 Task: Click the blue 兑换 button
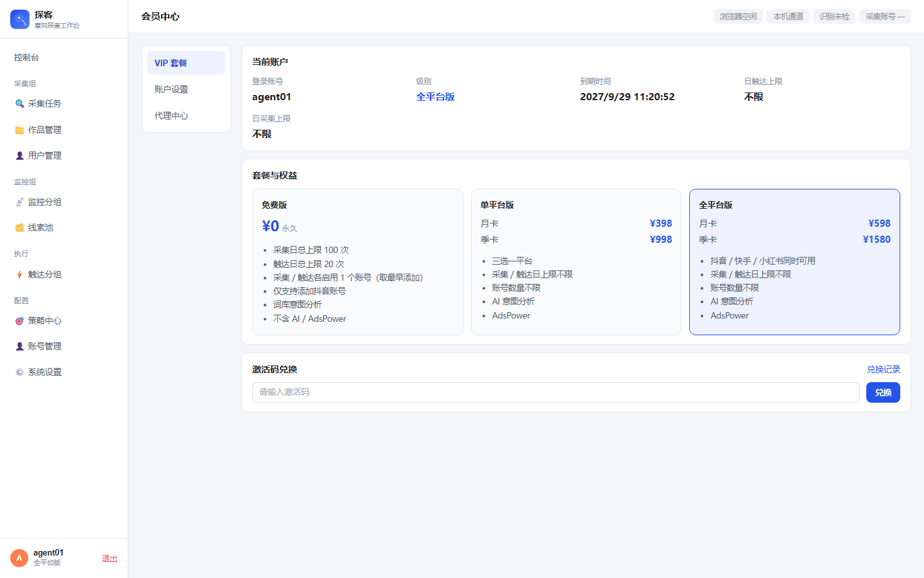click(x=883, y=392)
